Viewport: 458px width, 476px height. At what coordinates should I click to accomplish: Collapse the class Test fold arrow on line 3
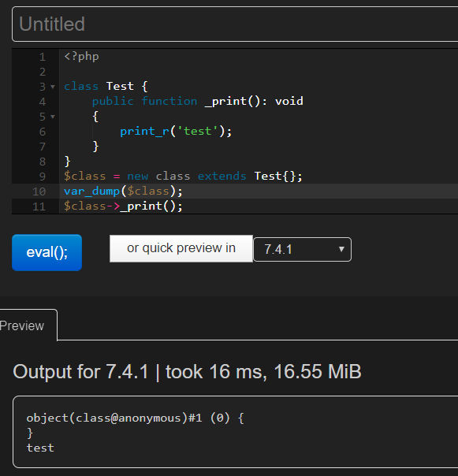(x=53, y=87)
